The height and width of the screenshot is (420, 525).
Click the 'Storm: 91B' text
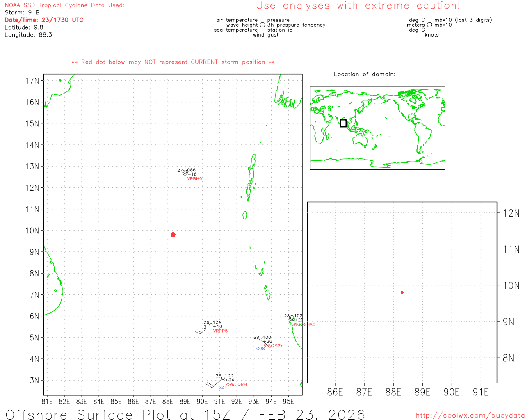(x=22, y=13)
